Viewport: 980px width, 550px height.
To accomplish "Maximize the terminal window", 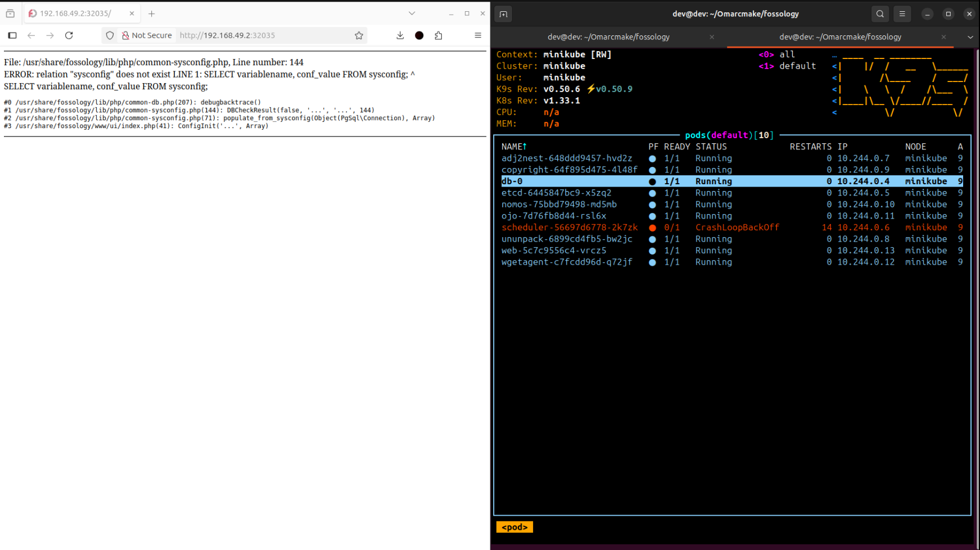I will coord(948,14).
